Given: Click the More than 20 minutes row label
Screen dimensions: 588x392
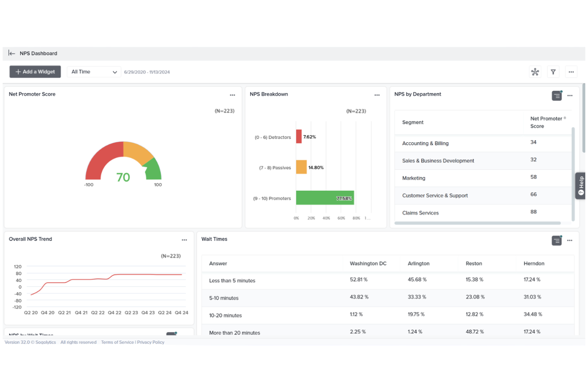Looking at the screenshot, I should (234, 333).
